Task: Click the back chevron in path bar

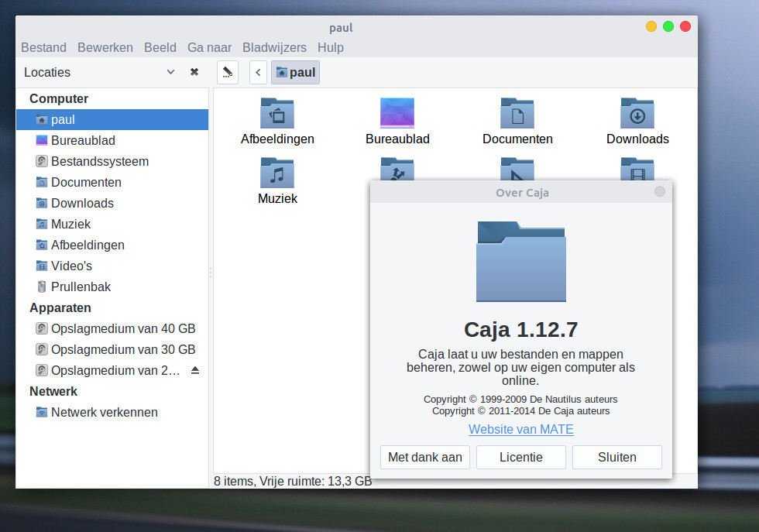Action: [258, 73]
